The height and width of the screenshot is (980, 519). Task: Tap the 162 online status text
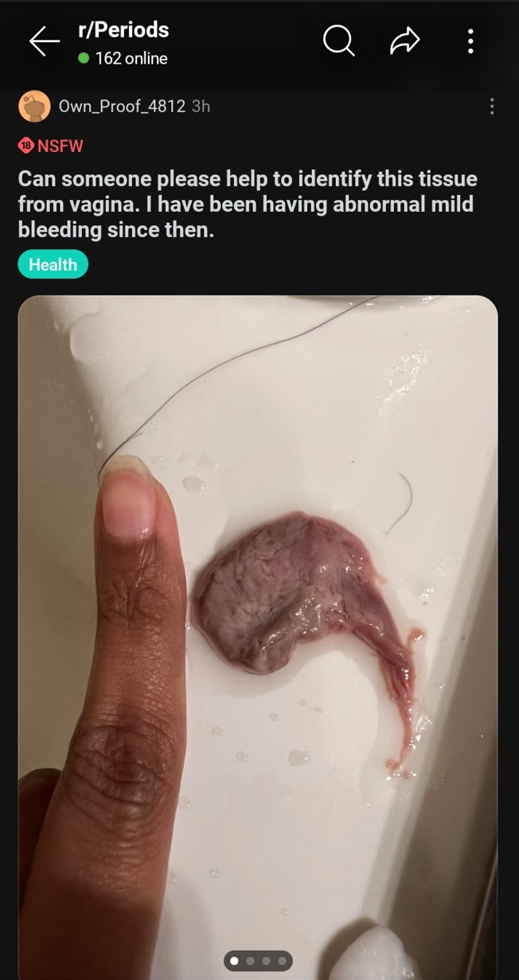[x=131, y=58]
